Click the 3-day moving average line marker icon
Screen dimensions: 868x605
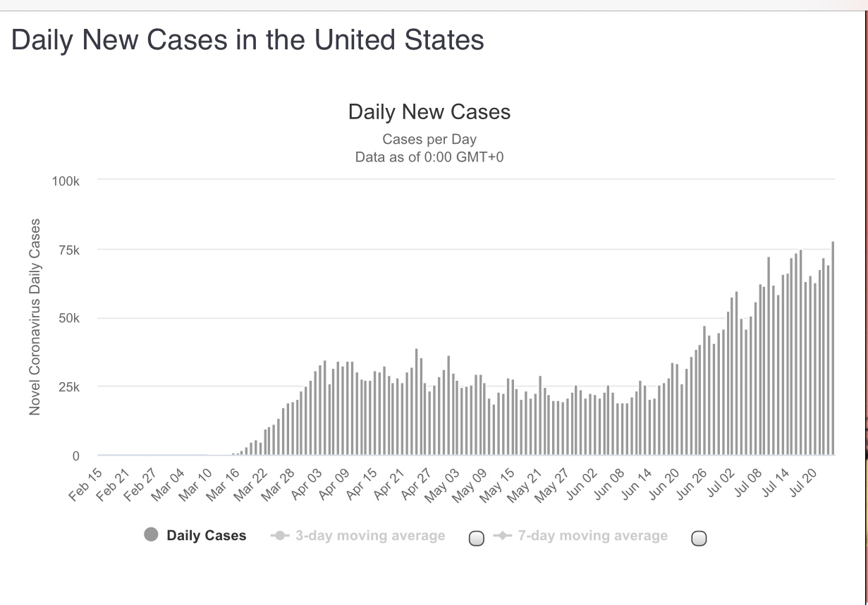[280, 536]
